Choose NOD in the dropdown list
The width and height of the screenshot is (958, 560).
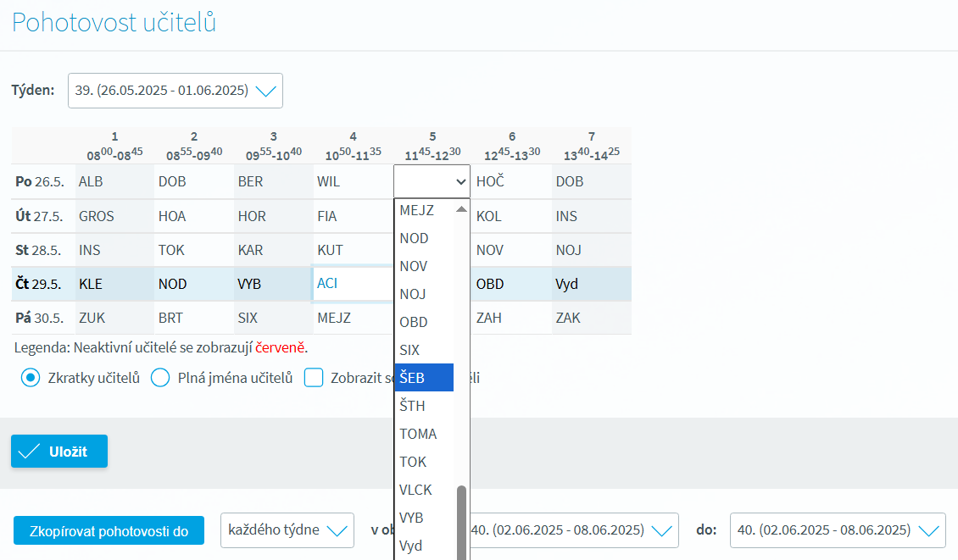coord(424,238)
